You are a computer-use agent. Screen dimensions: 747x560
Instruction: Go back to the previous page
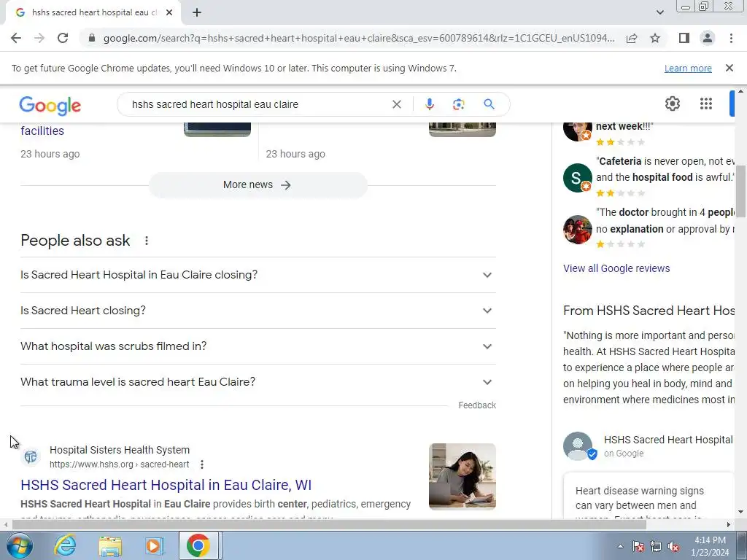point(16,38)
